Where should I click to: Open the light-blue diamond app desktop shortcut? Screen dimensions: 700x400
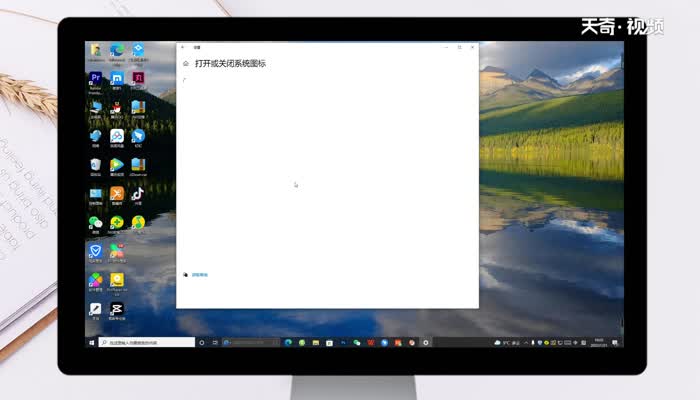coord(138,52)
